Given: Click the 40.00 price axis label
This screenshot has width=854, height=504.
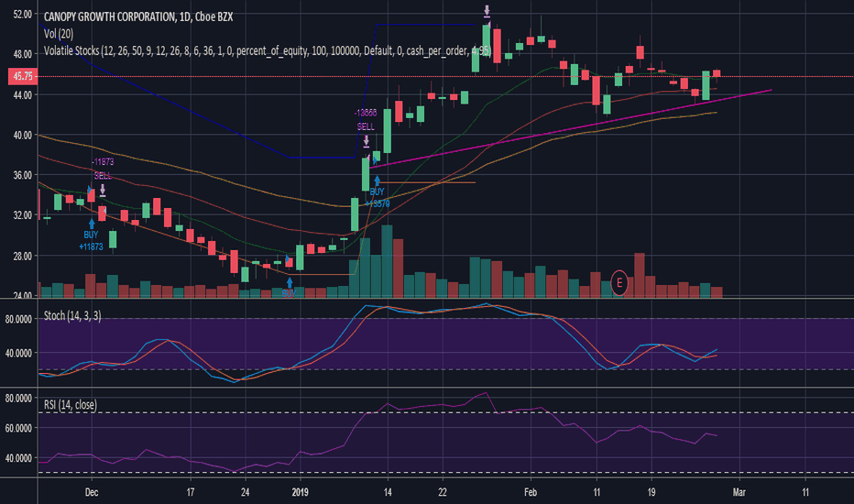Looking at the screenshot, I should point(22,135).
